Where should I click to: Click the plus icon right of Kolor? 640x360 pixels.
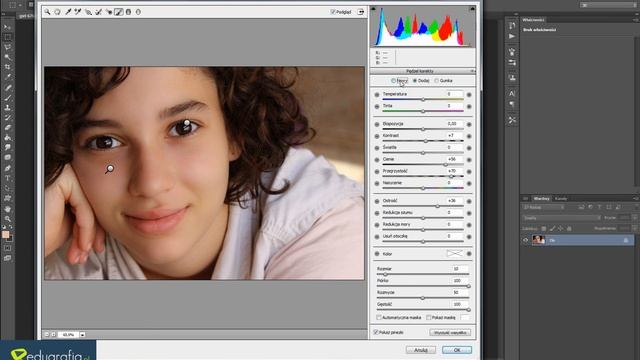(469, 254)
